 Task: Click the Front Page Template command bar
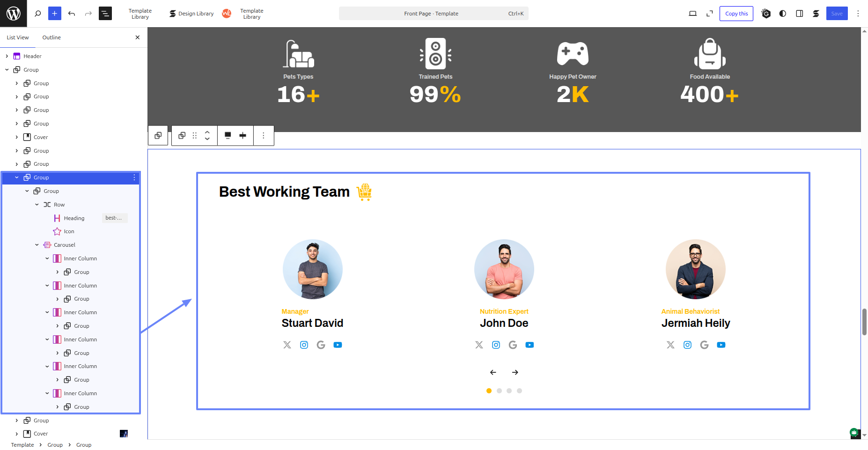click(x=433, y=14)
